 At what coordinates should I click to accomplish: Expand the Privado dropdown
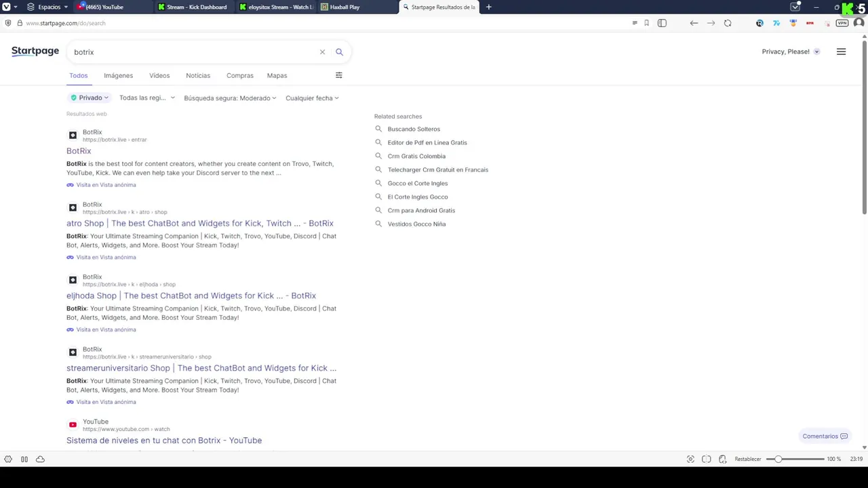90,98
